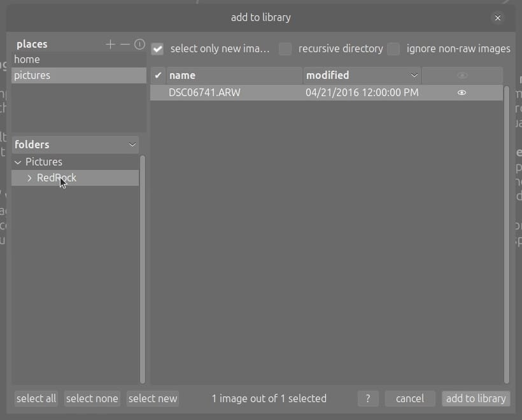Select the DSC06741.ARW file row
522x420 pixels.
point(326,92)
